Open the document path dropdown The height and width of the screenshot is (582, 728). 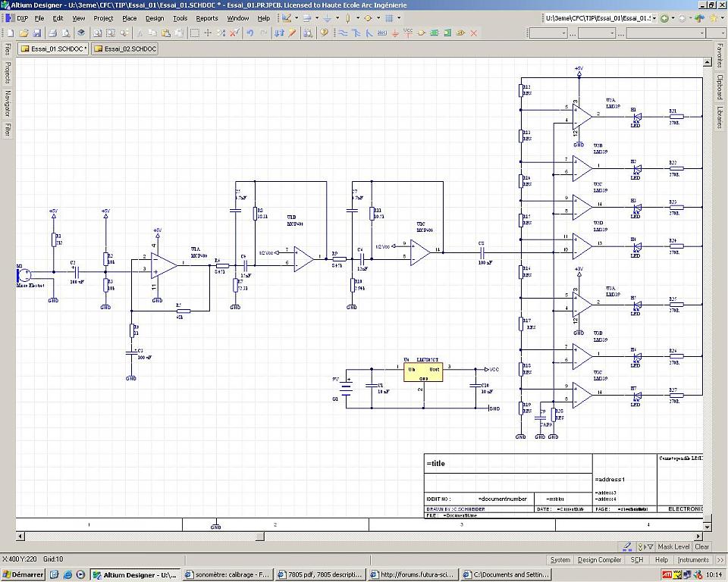pyautogui.click(x=654, y=18)
